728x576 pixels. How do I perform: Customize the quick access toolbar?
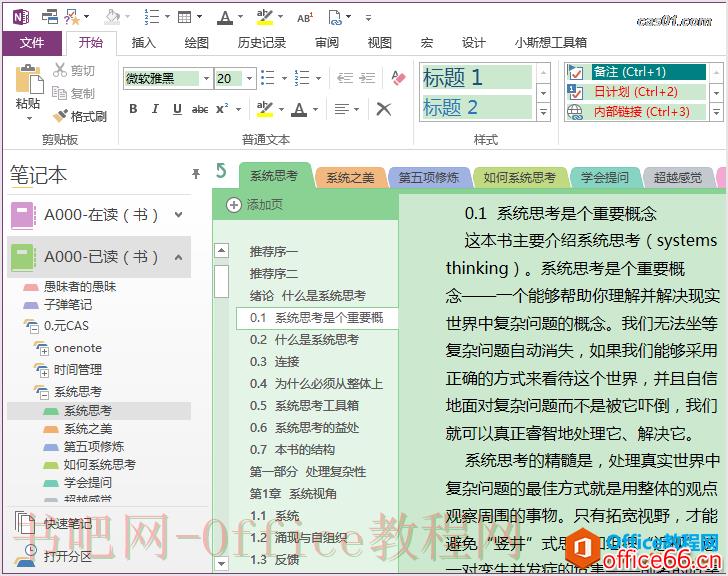click(368, 18)
